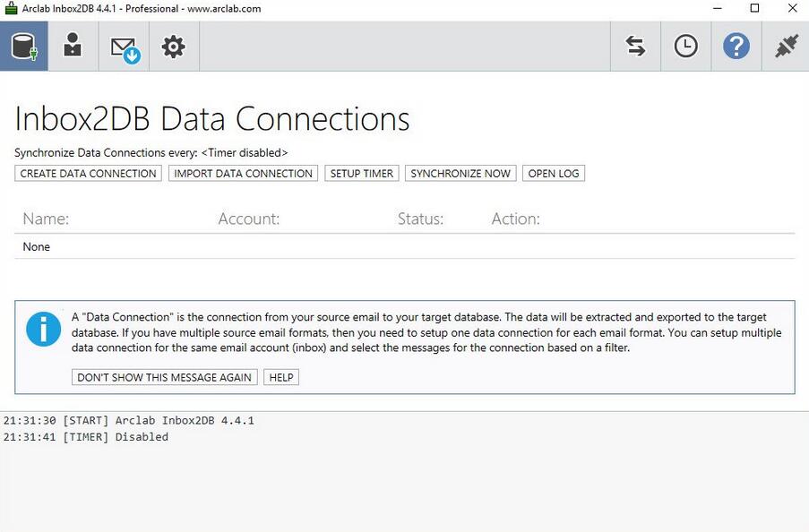Click the 'Action:' column header
Image resolution: width=809 pixels, height=532 pixels.
[x=515, y=219]
